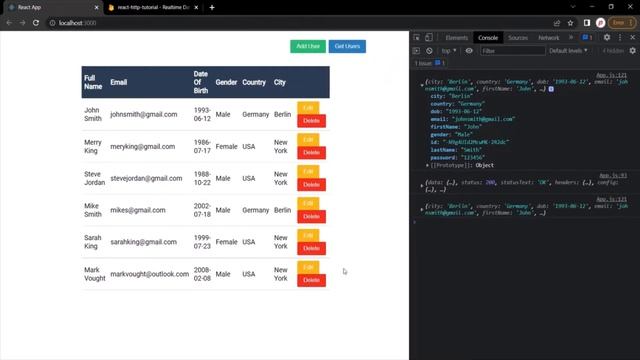This screenshot has height=360, width=640.
Task: Open the Elements tab in DevTools
Action: [456, 38]
